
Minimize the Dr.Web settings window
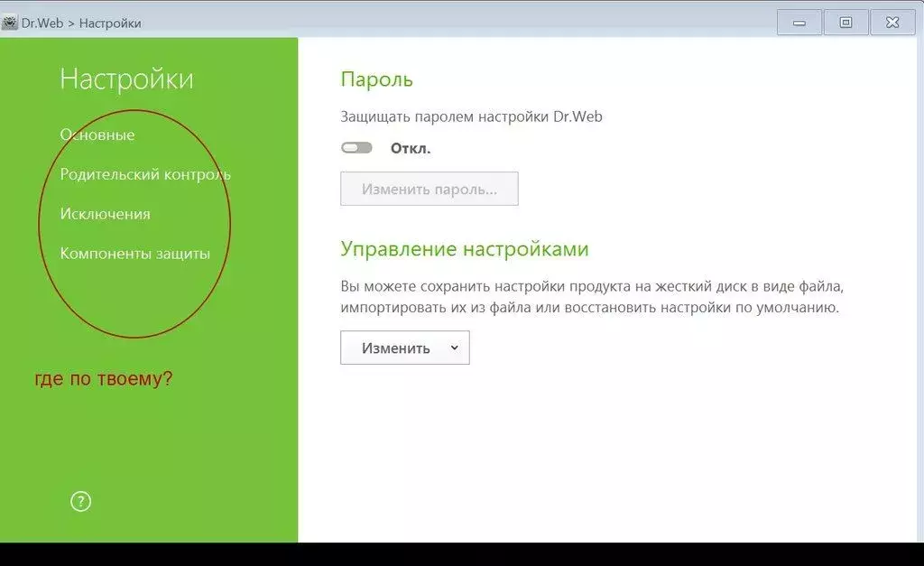[x=799, y=23]
